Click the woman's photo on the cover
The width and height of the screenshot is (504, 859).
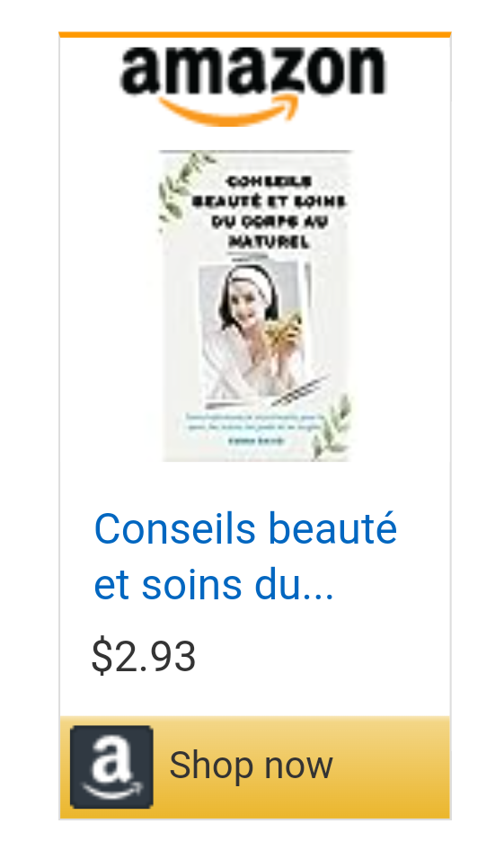point(253,331)
